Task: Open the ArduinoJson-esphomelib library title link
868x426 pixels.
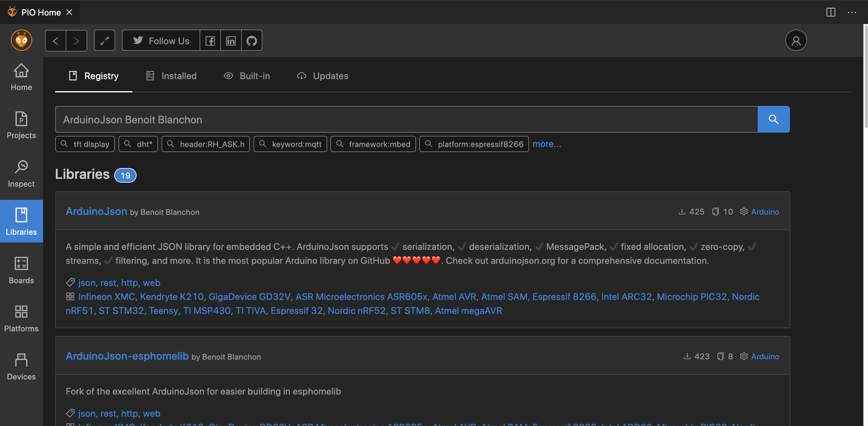Action: [x=127, y=356]
